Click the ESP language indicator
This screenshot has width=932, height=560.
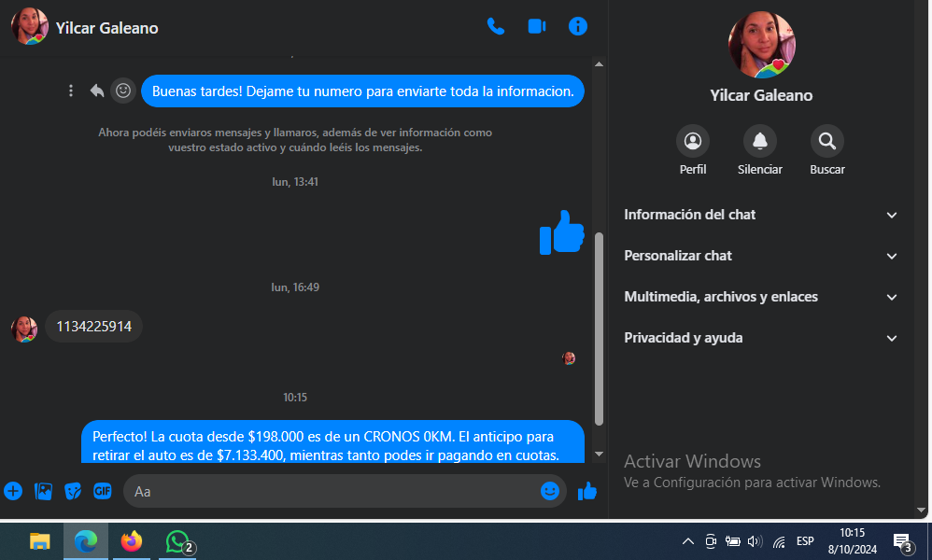click(805, 541)
